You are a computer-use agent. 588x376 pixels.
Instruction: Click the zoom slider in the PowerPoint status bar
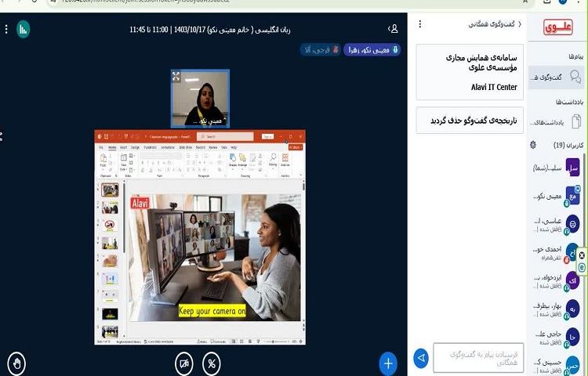[x=274, y=342]
